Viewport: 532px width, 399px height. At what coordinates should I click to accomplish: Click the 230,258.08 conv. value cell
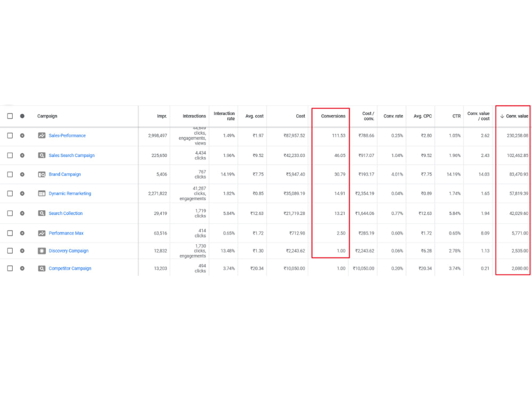pyautogui.click(x=518, y=135)
